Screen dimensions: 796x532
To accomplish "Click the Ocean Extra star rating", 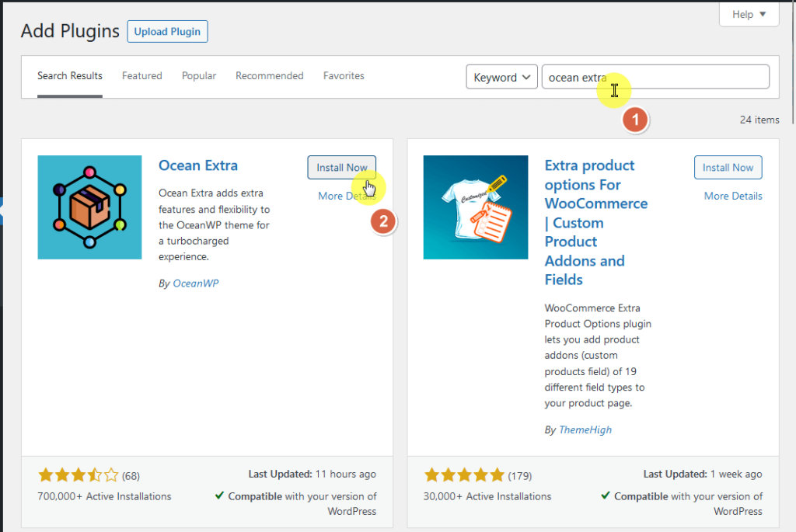I will click(79, 475).
